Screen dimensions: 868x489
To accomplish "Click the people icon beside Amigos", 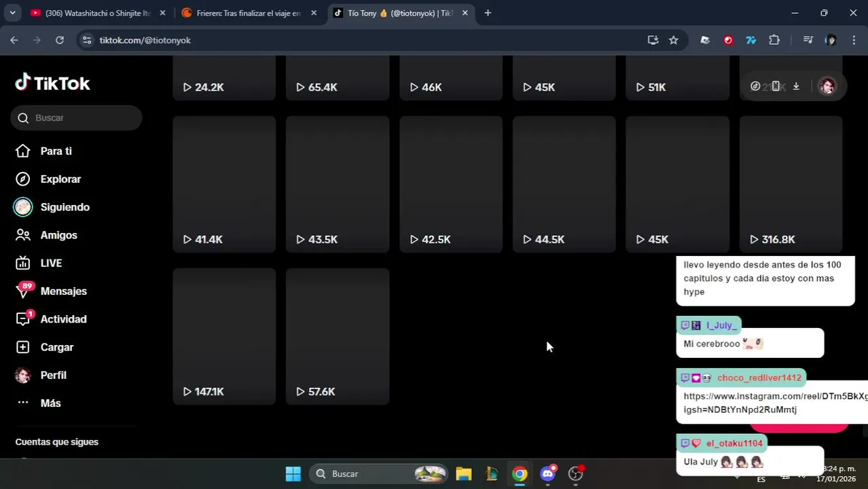I will click(23, 235).
